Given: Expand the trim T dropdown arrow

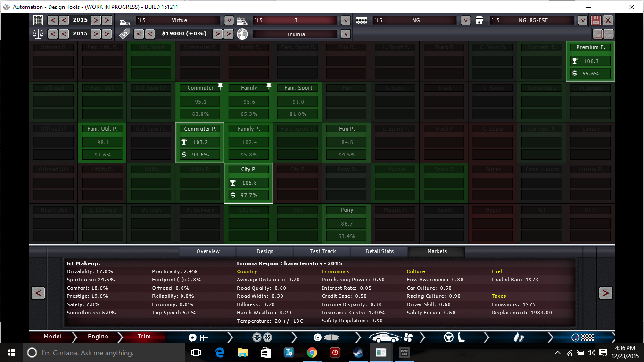Looking at the screenshot, I should pyautogui.click(x=346, y=20).
